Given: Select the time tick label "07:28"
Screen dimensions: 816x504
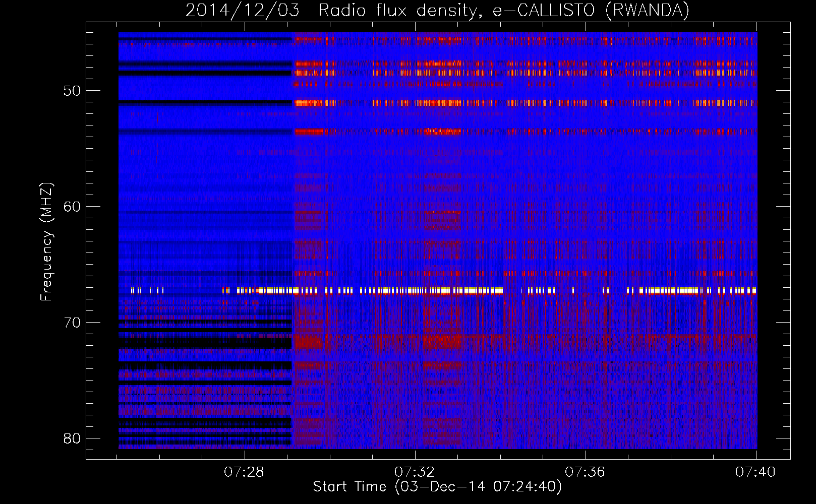Looking at the screenshot, I should coord(244,472).
